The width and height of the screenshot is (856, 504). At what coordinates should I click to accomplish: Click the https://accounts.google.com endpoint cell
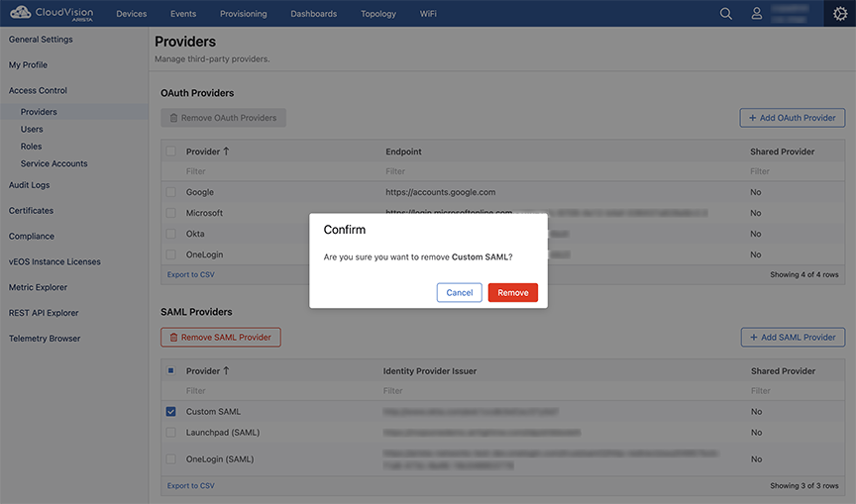pos(441,192)
